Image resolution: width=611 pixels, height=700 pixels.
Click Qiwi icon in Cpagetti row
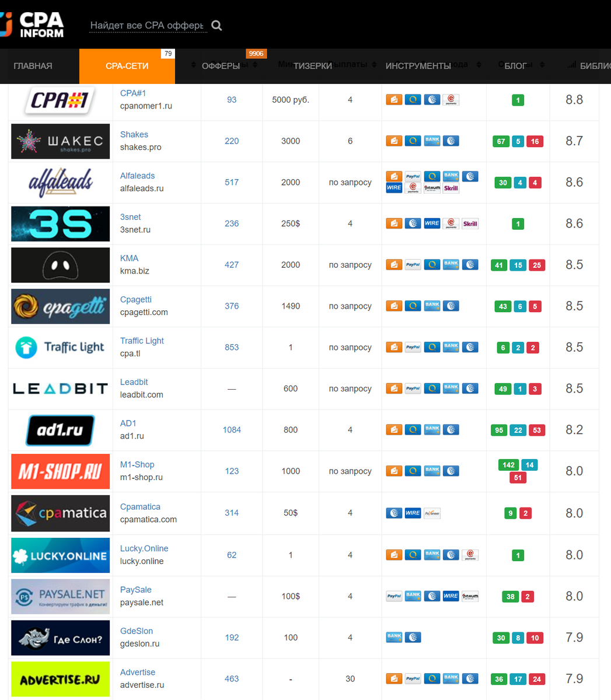click(413, 306)
